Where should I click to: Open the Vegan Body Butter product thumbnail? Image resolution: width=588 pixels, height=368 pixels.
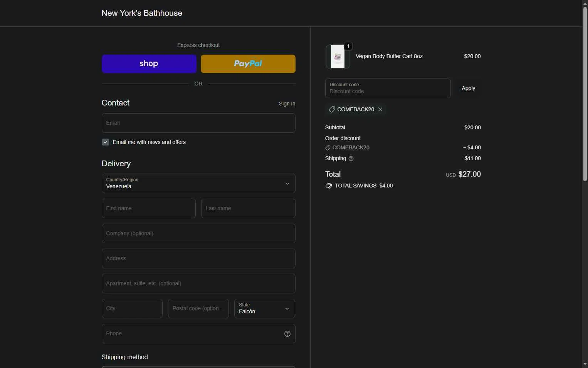(x=338, y=57)
